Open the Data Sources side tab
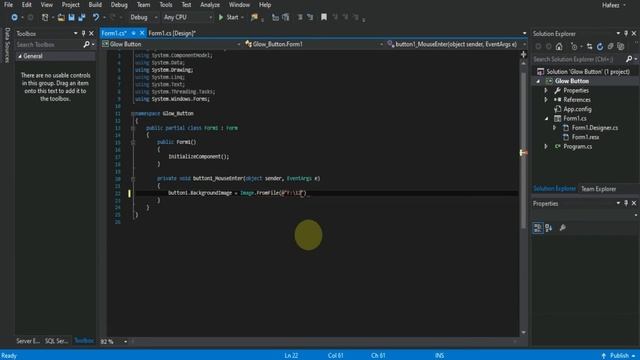Image resolution: width=640 pixels, height=360 pixels. pos(7,45)
